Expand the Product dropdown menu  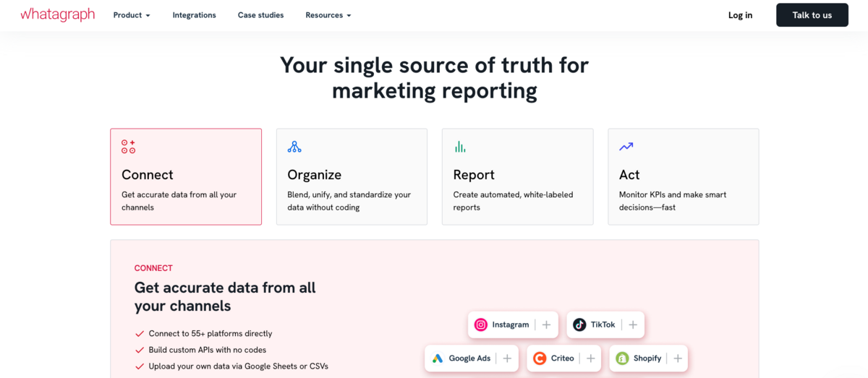(132, 15)
